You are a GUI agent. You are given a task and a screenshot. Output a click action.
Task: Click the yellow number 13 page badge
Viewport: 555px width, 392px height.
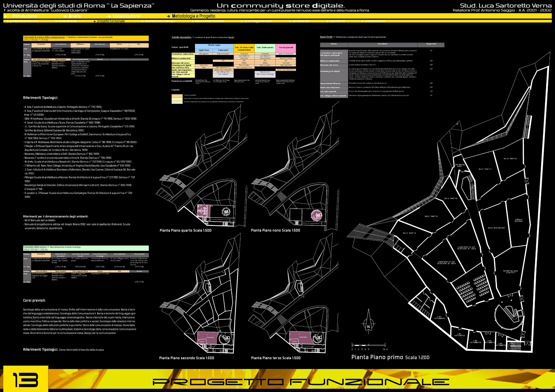tap(26, 379)
